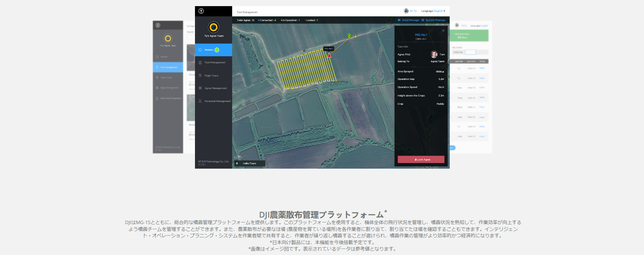
Task: Click the green H home point marker
Action: [349, 36]
